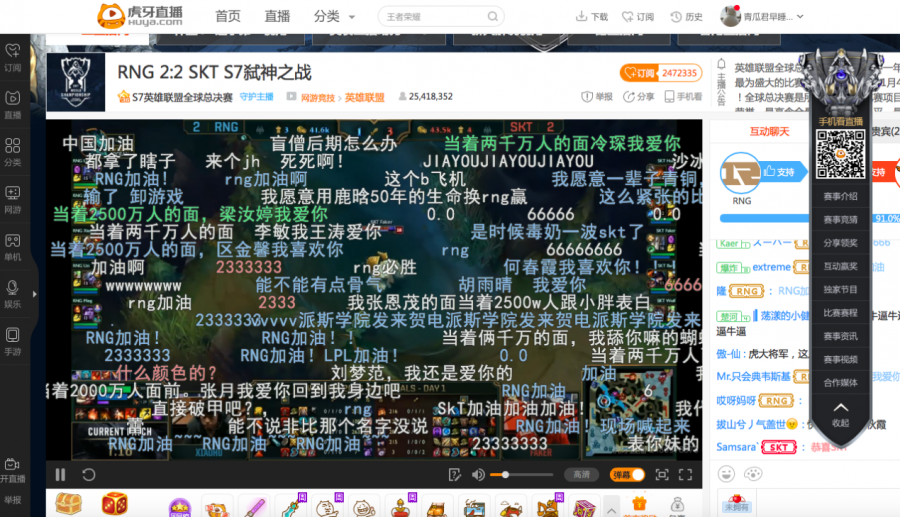
Task: Open 历史 viewing history
Action: [x=686, y=17]
